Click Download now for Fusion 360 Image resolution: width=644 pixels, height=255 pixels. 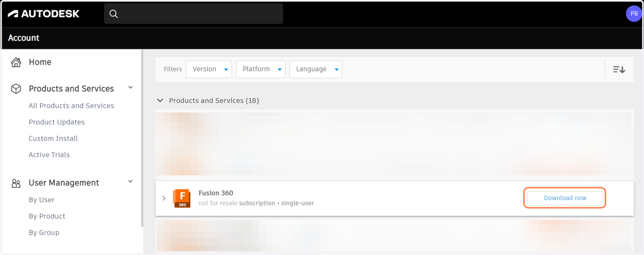pos(565,198)
